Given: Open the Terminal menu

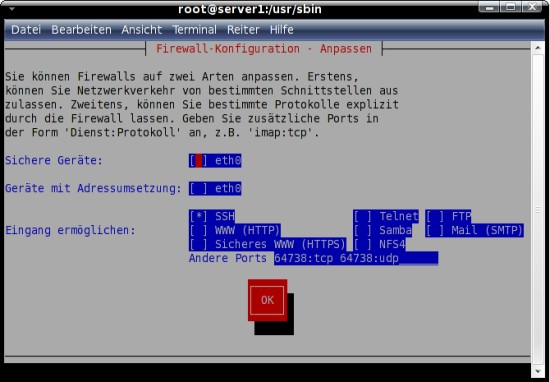Looking at the screenshot, I should (194, 29).
